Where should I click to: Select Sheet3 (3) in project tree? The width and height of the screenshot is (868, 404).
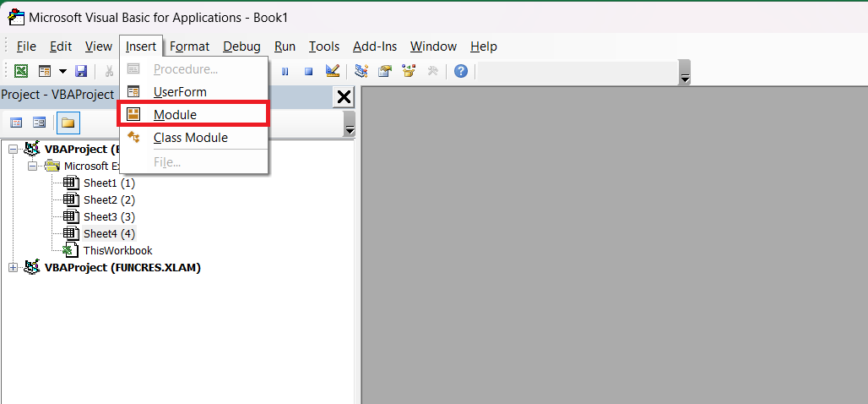109,216
